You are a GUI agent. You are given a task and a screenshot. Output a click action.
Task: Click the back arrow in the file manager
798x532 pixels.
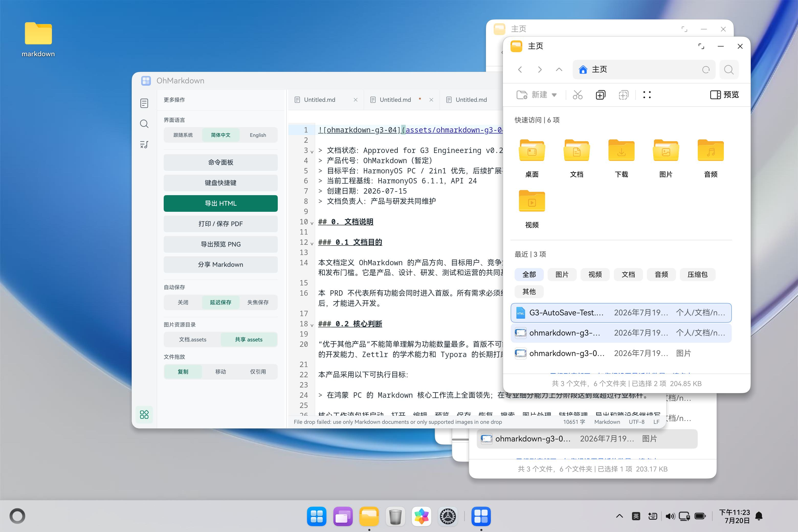click(520, 70)
